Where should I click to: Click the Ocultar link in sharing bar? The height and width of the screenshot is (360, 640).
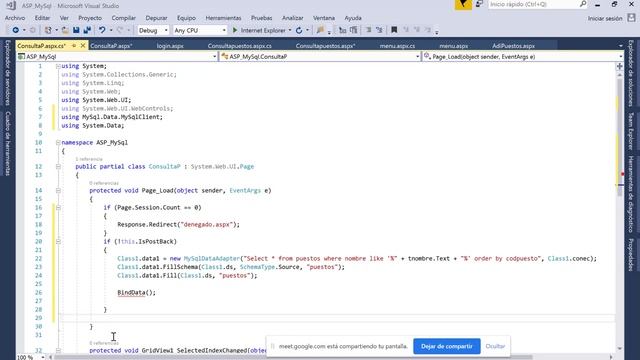[495, 346]
